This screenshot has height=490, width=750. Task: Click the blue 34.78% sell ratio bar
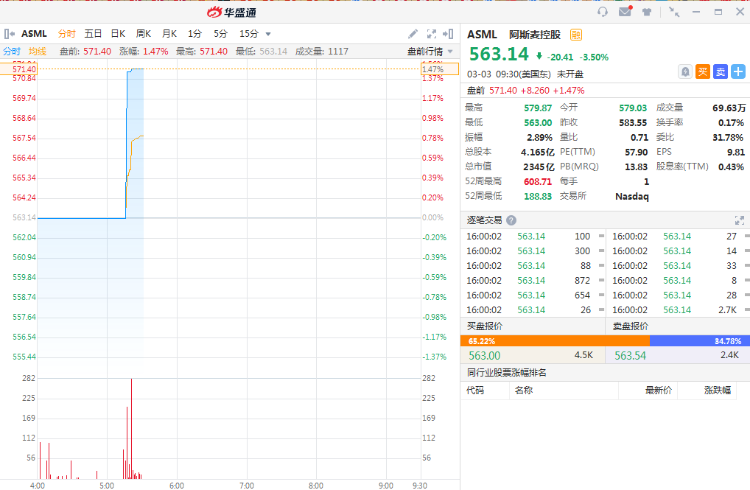click(x=700, y=341)
